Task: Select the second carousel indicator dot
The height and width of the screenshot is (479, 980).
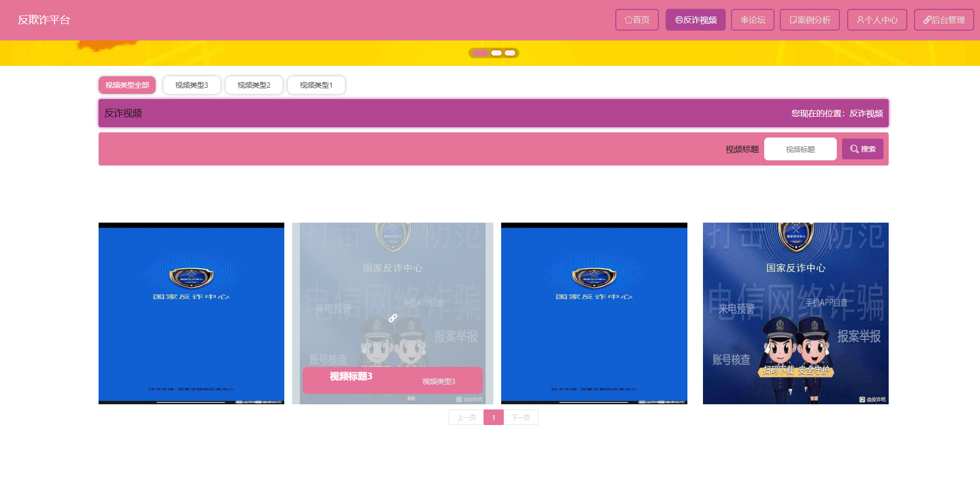Action: point(496,53)
